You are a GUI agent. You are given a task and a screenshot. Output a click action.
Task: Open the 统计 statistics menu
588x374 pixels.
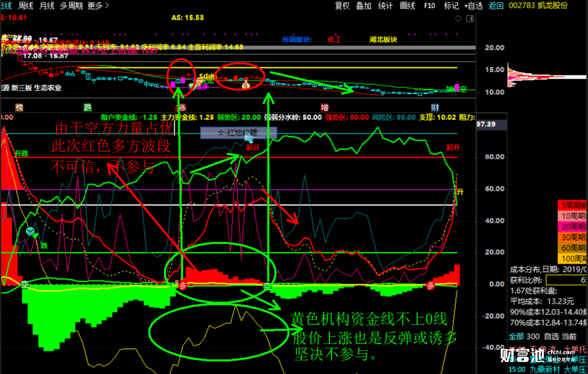coord(385,6)
